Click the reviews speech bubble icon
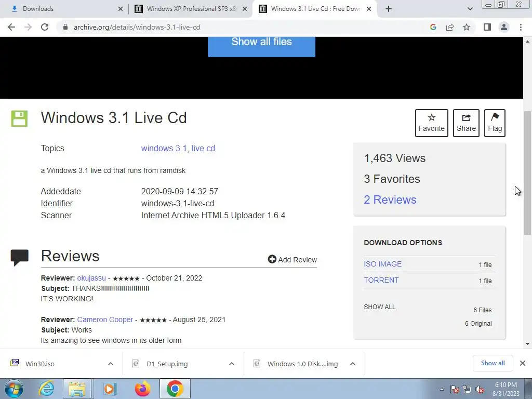The image size is (532, 399). click(x=20, y=258)
